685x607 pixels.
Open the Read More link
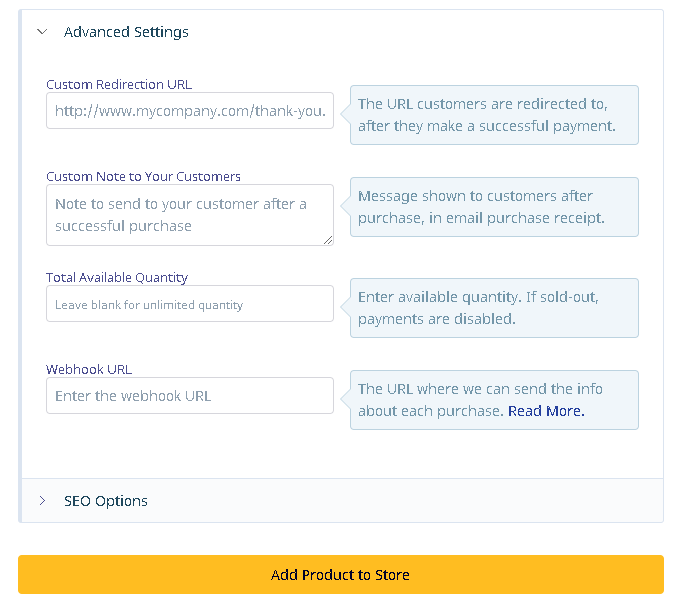546,411
